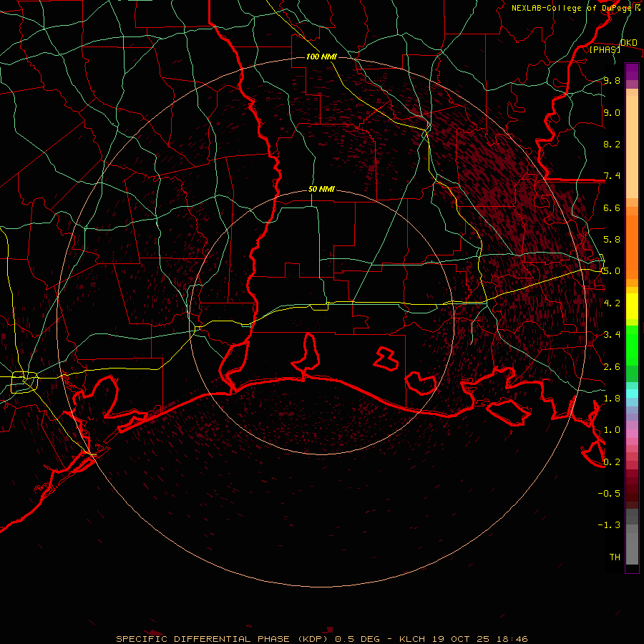
Task: Click the 2.6 scale value label
Action: 611,366
